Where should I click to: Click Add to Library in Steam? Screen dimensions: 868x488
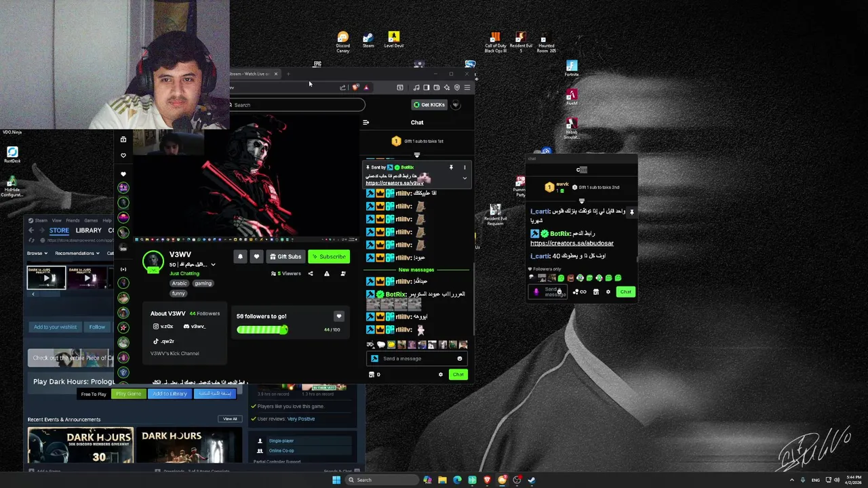point(170,394)
